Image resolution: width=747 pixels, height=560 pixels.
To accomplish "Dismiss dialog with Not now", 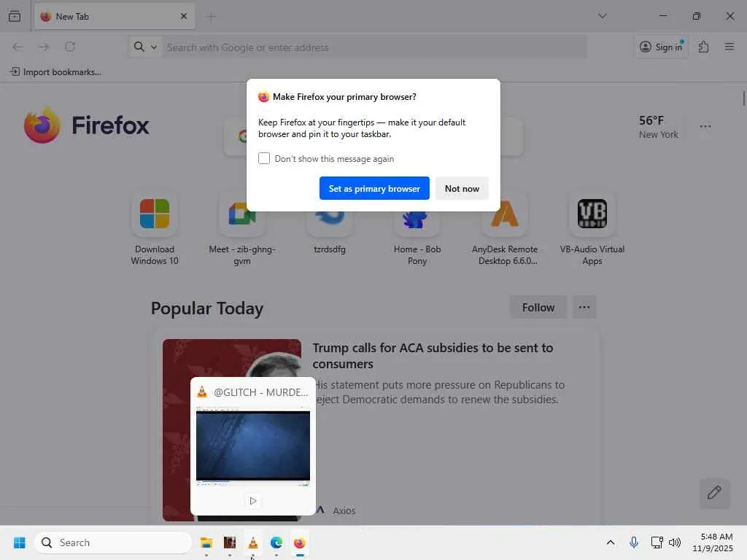I will point(462,189).
